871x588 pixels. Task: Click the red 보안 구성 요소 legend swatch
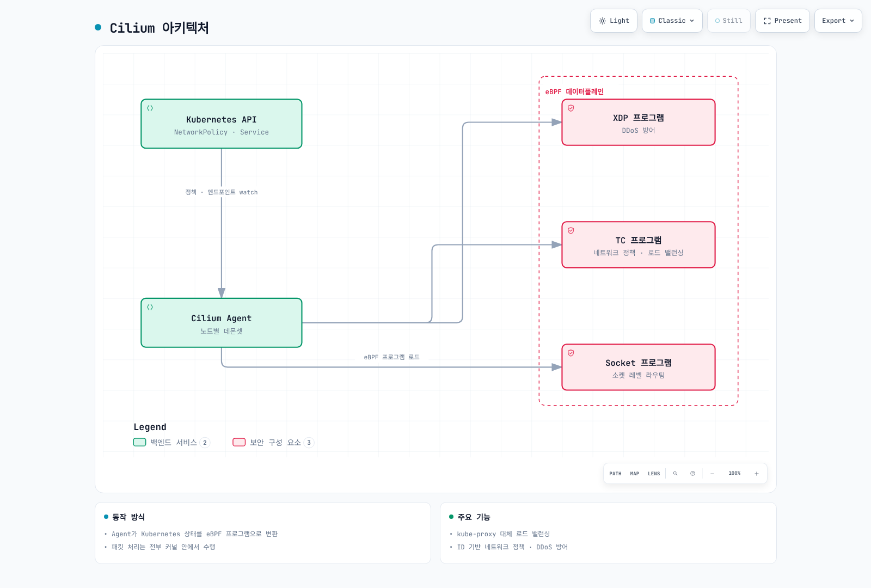[239, 442]
